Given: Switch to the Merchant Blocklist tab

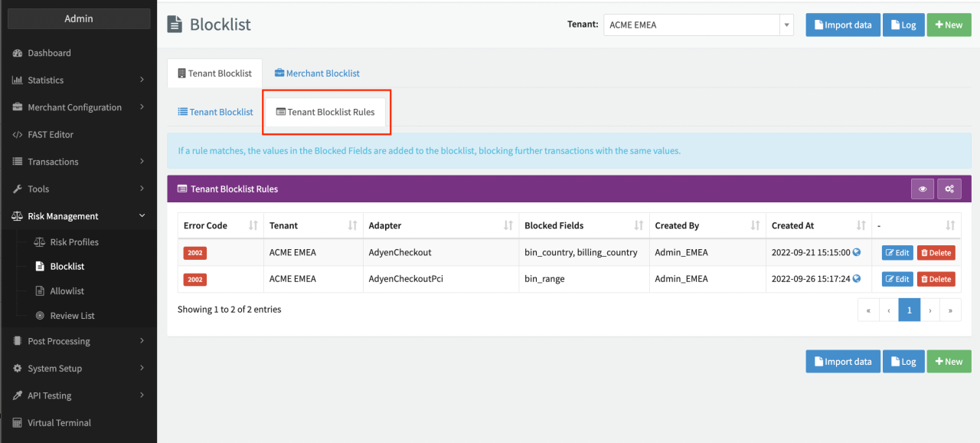Looking at the screenshot, I should [317, 74].
